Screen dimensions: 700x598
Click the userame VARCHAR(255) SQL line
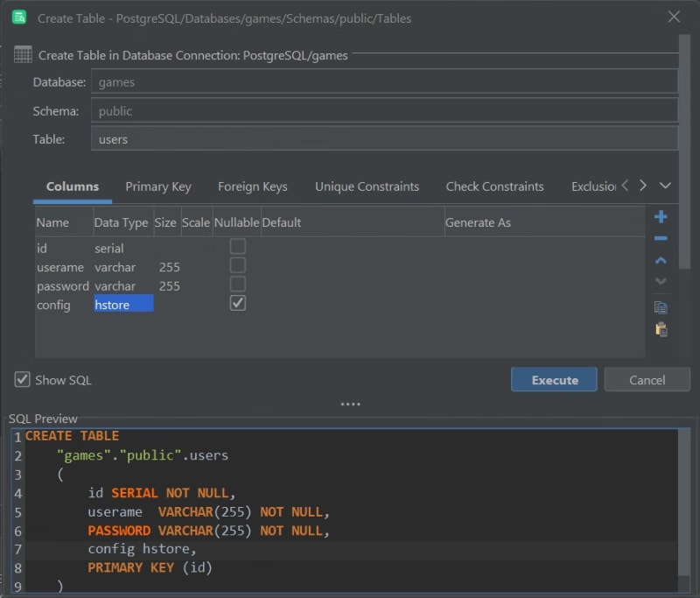coord(208,512)
